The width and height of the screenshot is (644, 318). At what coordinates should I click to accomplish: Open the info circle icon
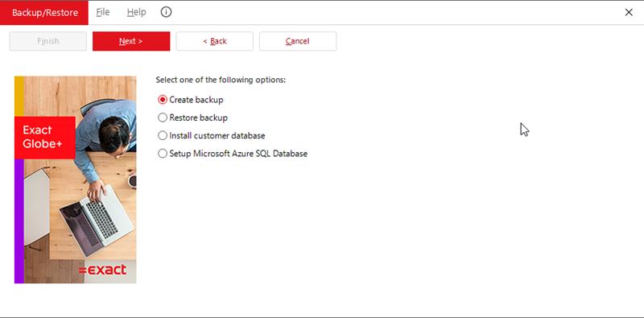point(166,12)
